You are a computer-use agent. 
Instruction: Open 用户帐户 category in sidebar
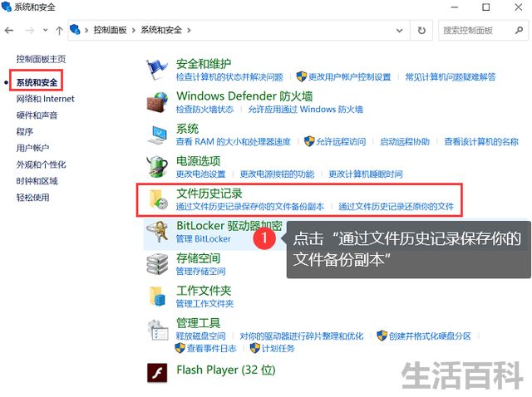click(x=32, y=148)
